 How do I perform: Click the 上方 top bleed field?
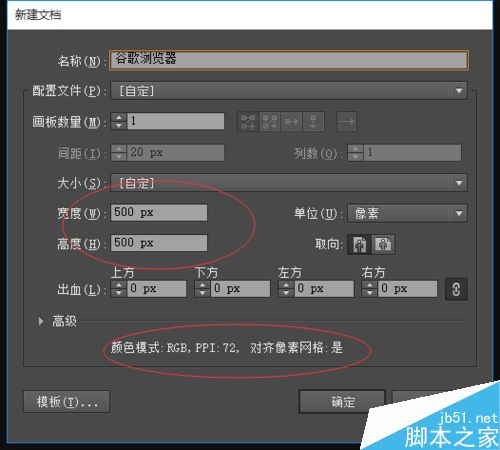157,289
